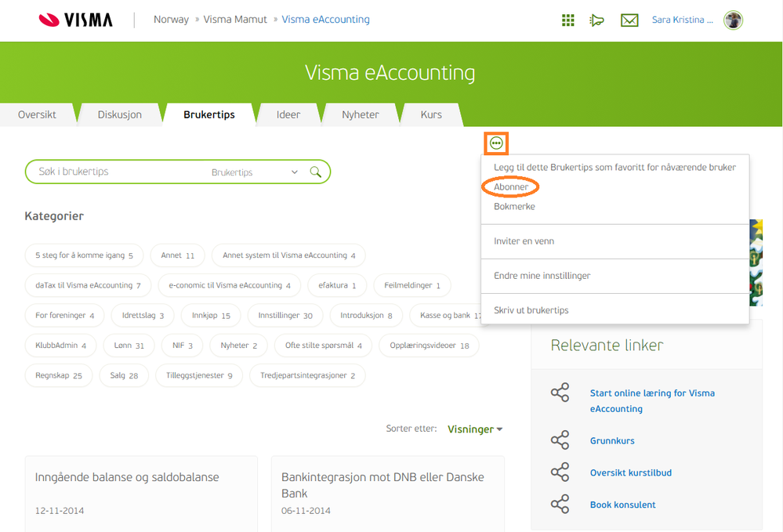Image resolution: width=783 pixels, height=532 pixels.
Task: Open the apps grid icon
Action: point(567,20)
